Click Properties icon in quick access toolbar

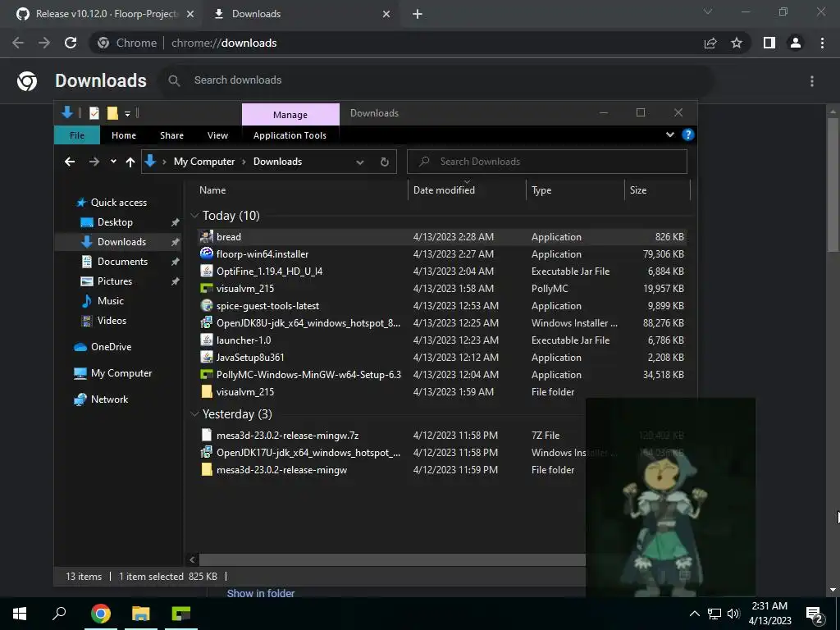click(94, 113)
